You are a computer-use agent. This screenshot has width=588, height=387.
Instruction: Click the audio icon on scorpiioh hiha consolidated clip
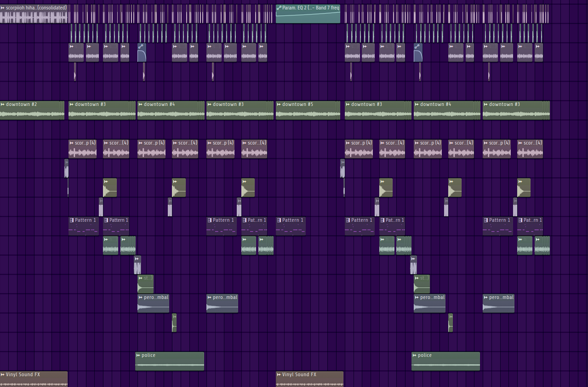[3, 8]
